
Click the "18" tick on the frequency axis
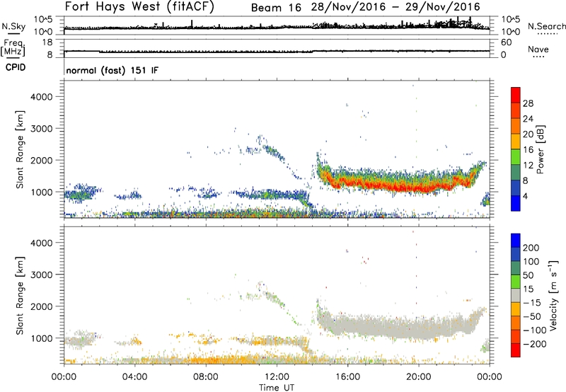tap(47, 42)
